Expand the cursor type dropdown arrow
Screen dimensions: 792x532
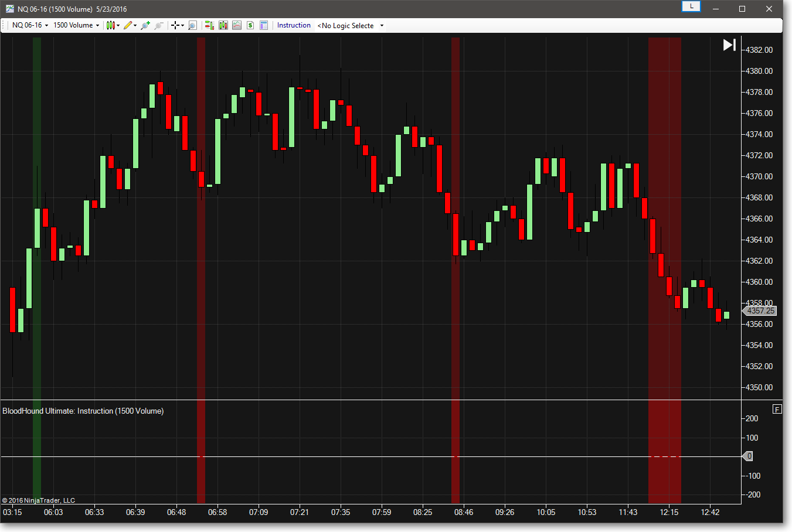pyautogui.click(x=182, y=25)
